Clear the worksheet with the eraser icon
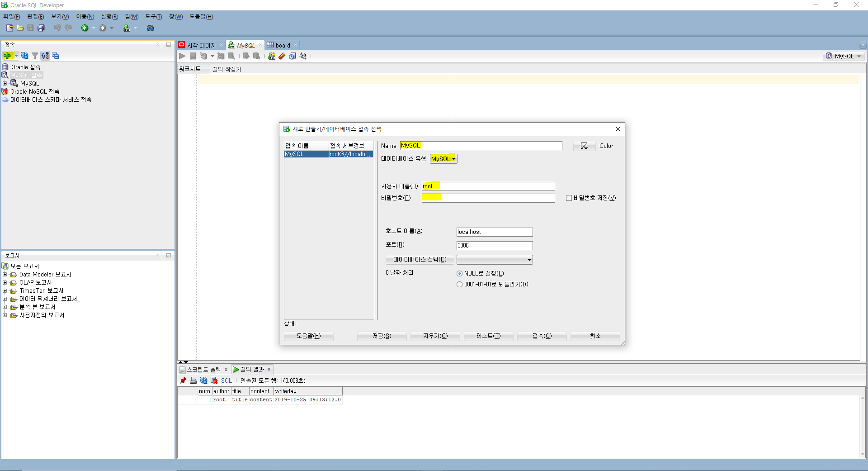The height and width of the screenshot is (471, 868). [x=282, y=56]
